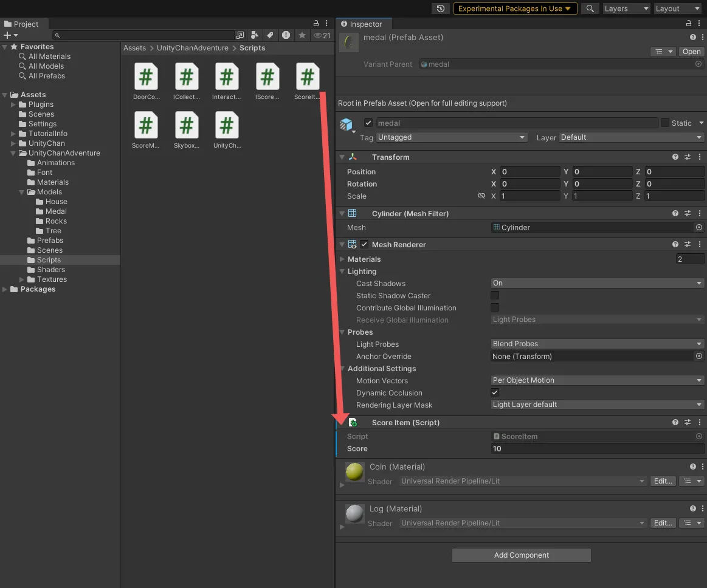This screenshot has height=588, width=707.
Task: Open the global search magnifier icon
Action: tap(589, 9)
